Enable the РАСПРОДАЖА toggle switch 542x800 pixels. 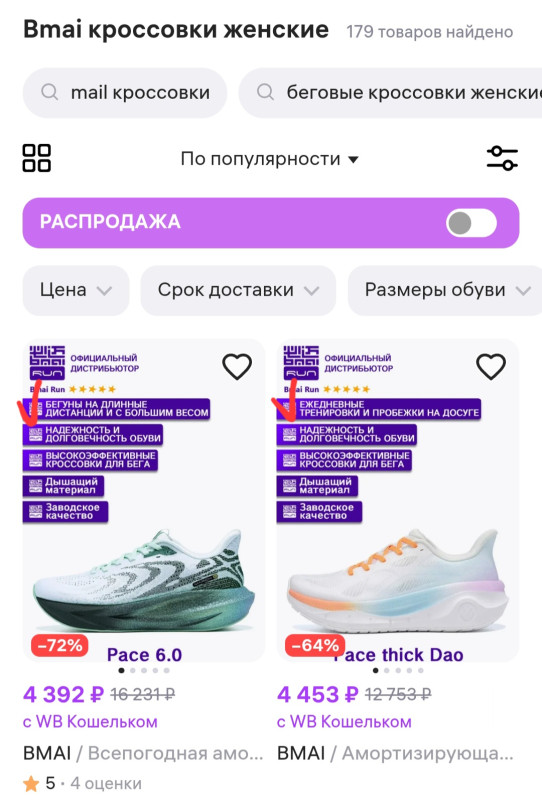click(471, 223)
